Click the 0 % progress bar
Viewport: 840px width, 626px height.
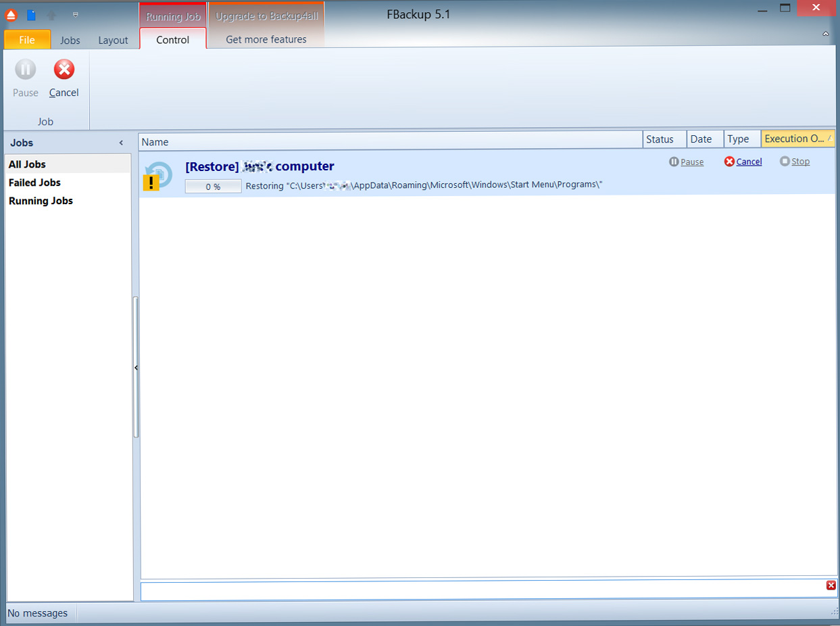click(x=213, y=187)
